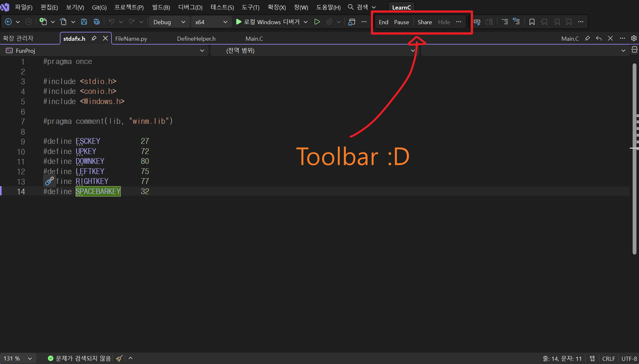This screenshot has height=364, width=639.
Task: Toggle bookmark on the current line
Action: coord(532,22)
